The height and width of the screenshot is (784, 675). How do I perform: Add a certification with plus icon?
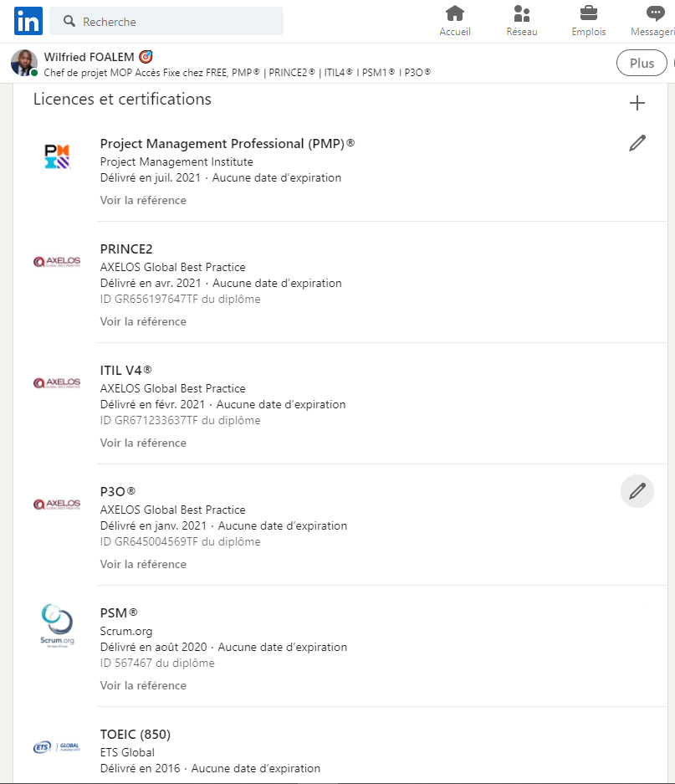point(637,103)
